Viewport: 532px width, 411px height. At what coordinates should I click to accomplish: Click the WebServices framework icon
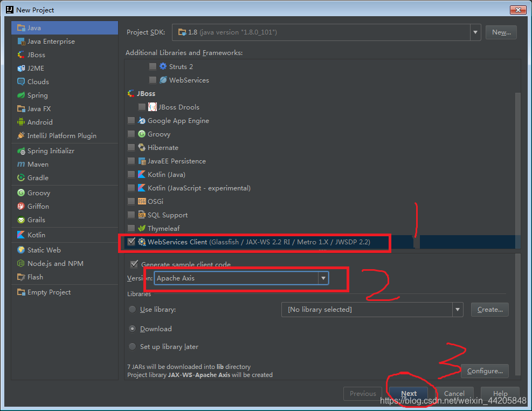point(163,80)
